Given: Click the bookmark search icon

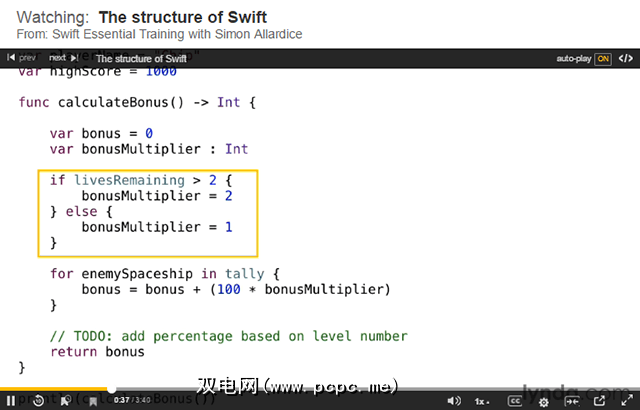Looking at the screenshot, I should (x=66, y=401).
